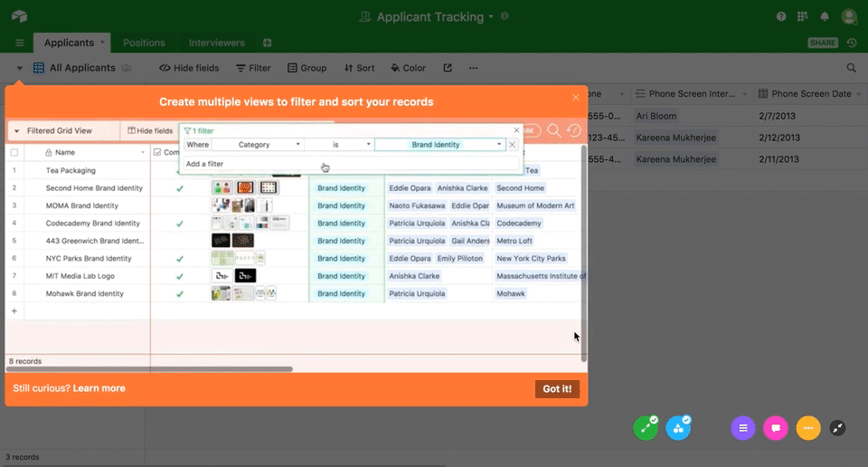Open the Filter menu
The height and width of the screenshot is (467, 868).
click(x=253, y=68)
